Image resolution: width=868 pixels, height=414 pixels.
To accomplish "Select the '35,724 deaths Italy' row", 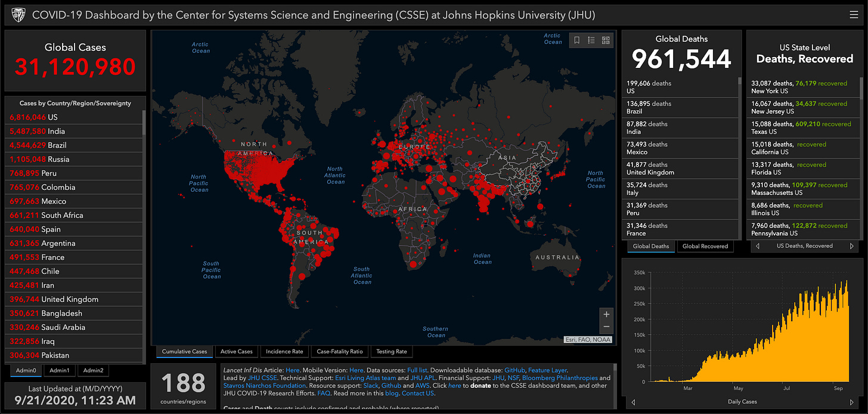I will tap(680, 189).
